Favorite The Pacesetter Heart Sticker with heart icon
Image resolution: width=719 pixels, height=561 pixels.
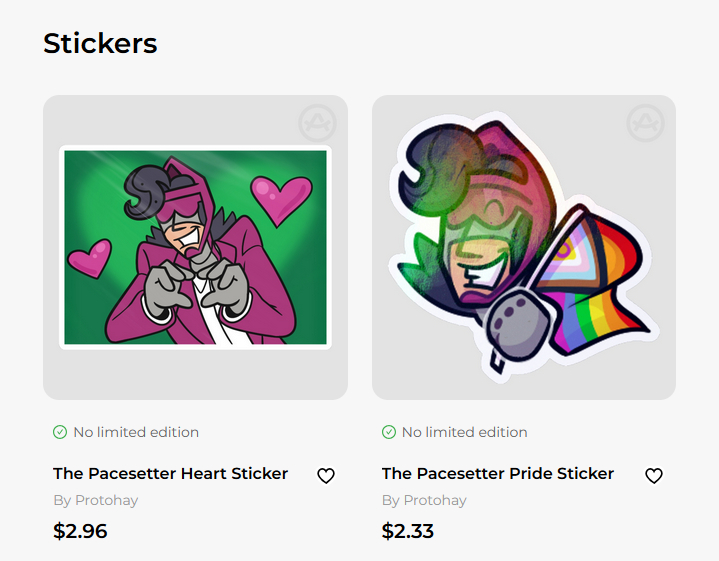click(x=326, y=476)
